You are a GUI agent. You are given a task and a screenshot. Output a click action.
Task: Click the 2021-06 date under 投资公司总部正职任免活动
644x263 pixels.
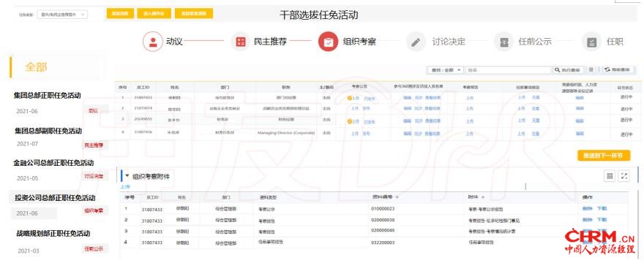(28, 213)
